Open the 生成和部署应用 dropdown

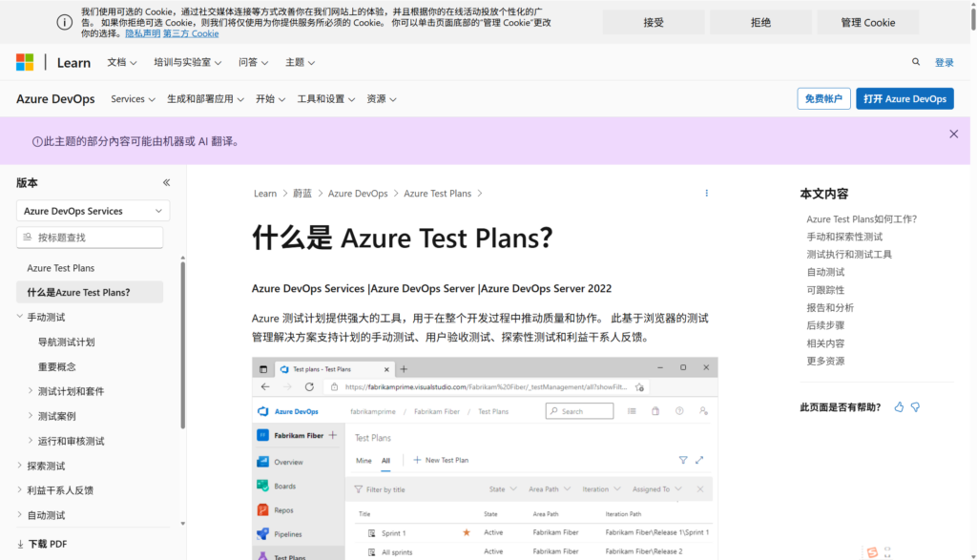point(205,99)
